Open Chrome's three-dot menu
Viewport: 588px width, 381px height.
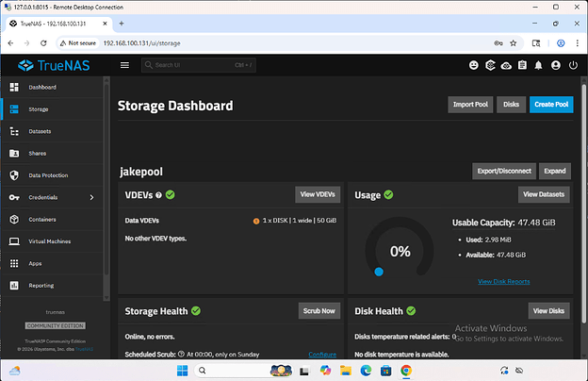coord(577,43)
